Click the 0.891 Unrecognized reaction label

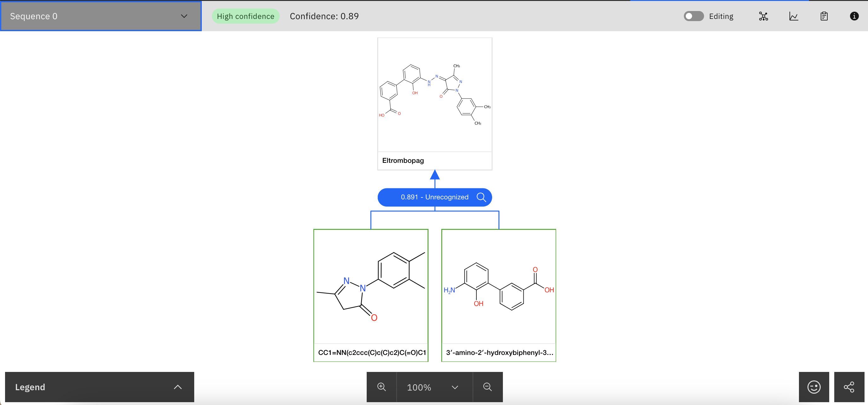point(434,197)
